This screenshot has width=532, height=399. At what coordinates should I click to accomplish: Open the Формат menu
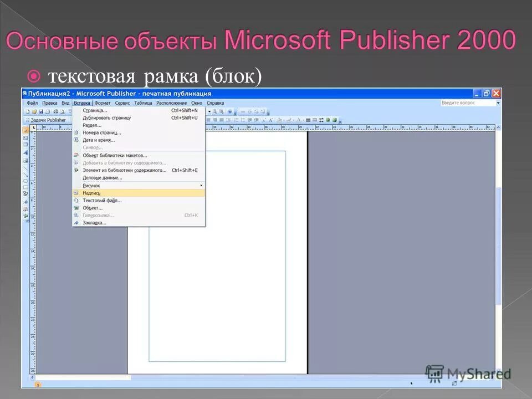click(103, 103)
